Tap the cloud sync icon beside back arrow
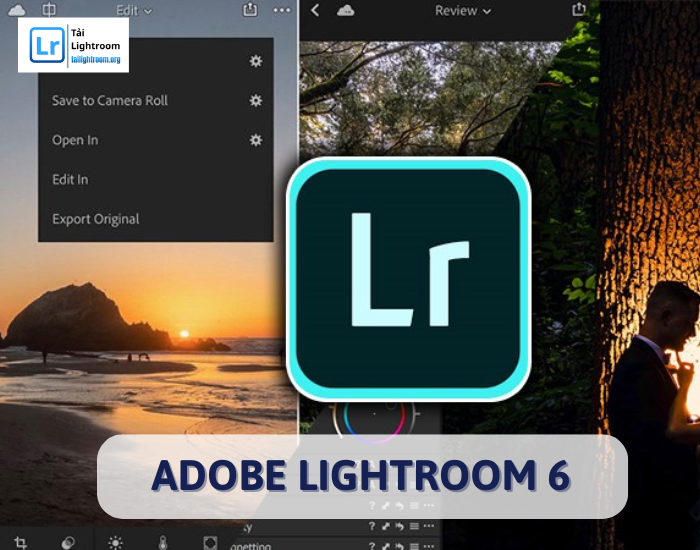Image resolution: width=700 pixels, height=550 pixels. [345, 10]
